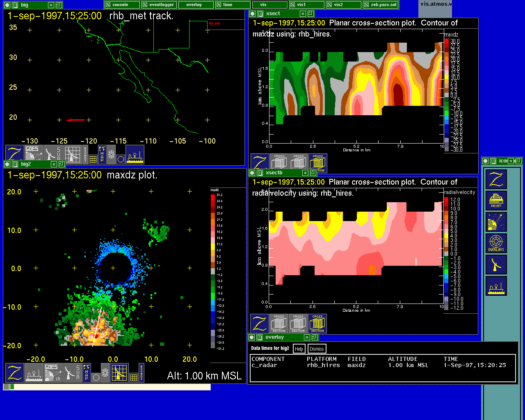Viewport: 525px width, 420px height.
Task: Click the radar dish icon in icon panel
Action: click(496, 265)
